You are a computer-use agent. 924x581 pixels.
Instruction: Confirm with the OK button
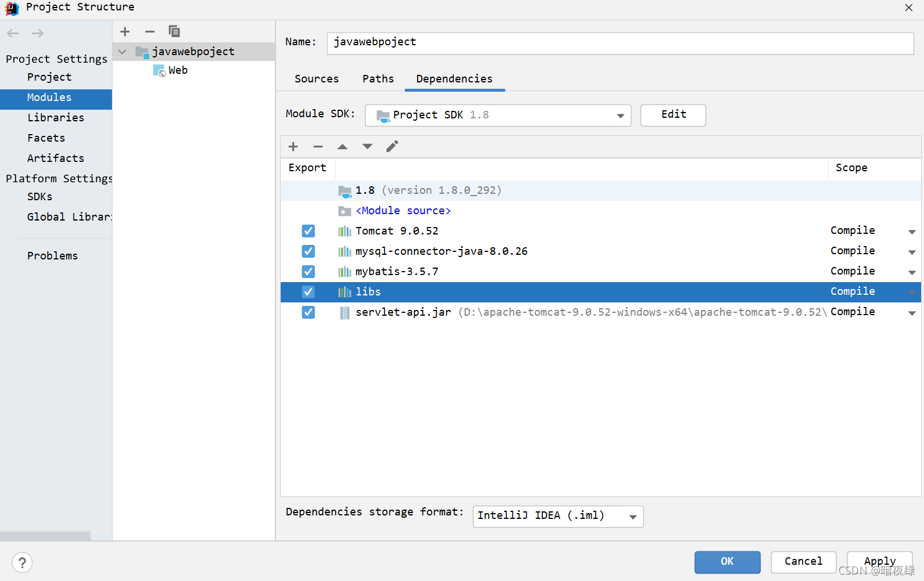click(x=727, y=562)
